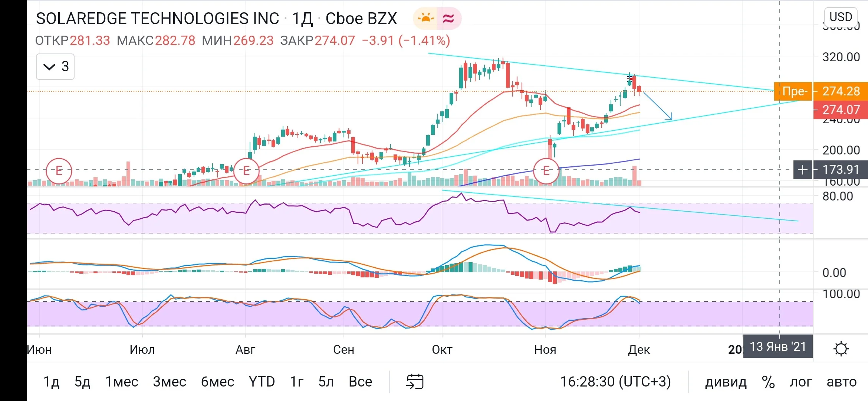Image resolution: width=868 pixels, height=401 pixels.
Task: Toggle дивид dividend adjustment
Action: pos(726,382)
